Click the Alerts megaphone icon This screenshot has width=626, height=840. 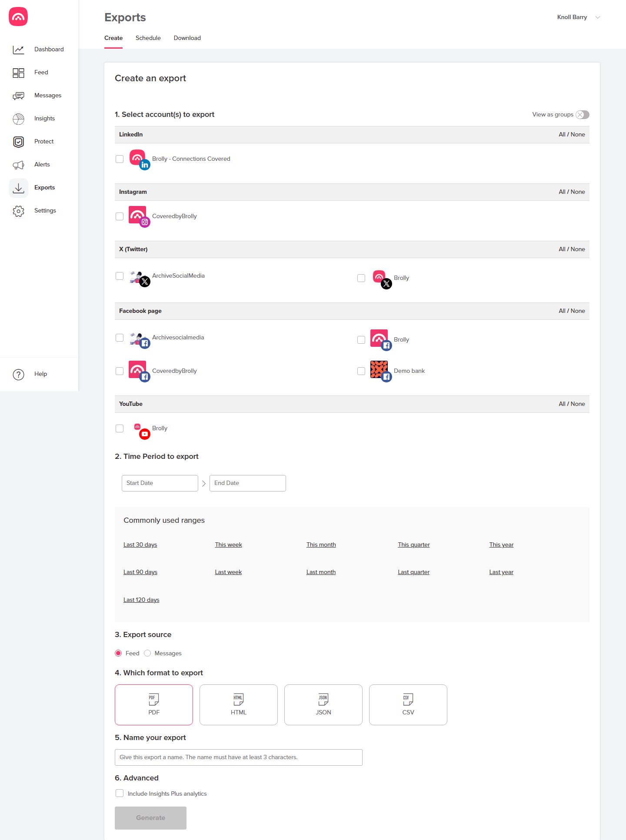tap(18, 165)
